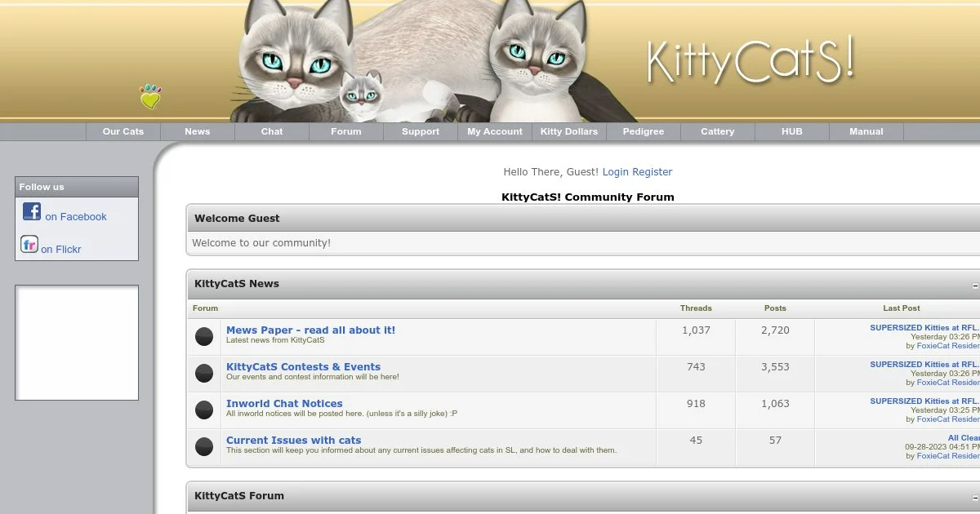Click the 3,553 posts count
This screenshot has height=514, width=980.
click(x=775, y=367)
